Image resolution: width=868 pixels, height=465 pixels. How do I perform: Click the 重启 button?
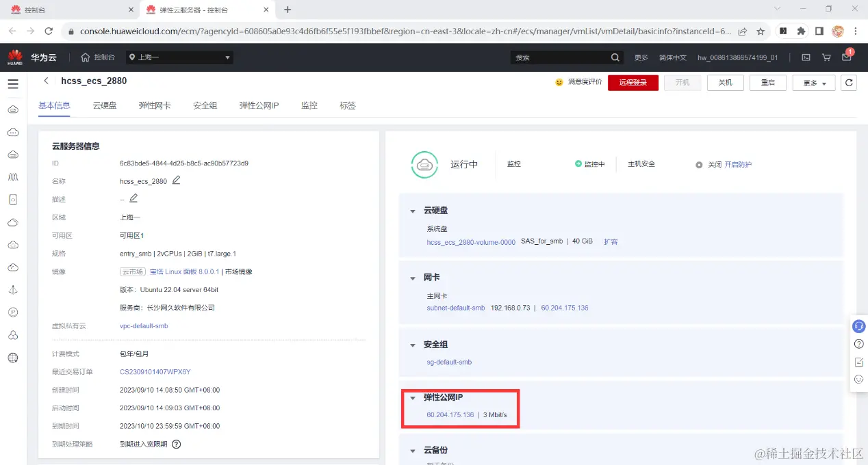[x=767, y=82]
